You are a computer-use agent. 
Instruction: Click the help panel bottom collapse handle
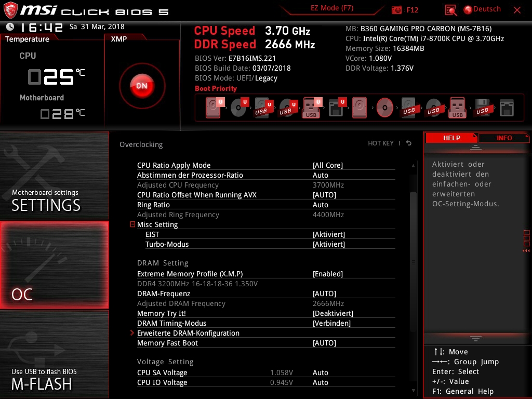(476, 338)
